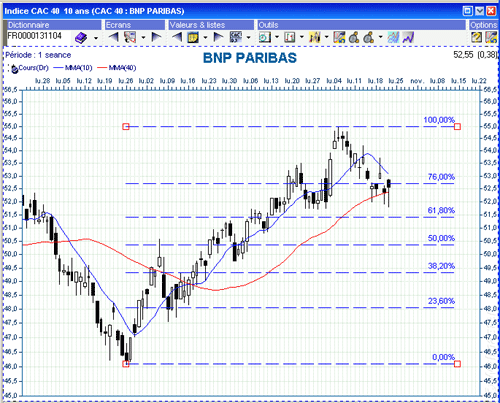Click the period clock icon under Outils
500x403 pixels.
coord(265,37)
